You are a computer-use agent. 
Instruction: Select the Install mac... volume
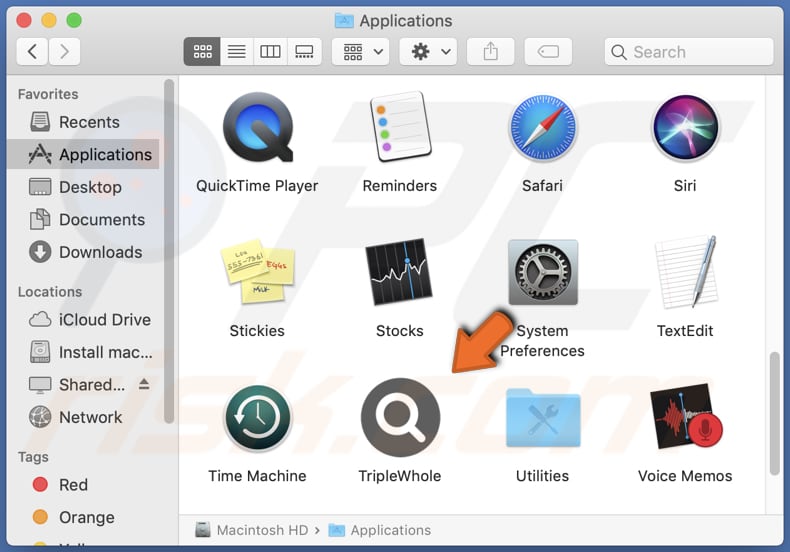pos(84,352)
